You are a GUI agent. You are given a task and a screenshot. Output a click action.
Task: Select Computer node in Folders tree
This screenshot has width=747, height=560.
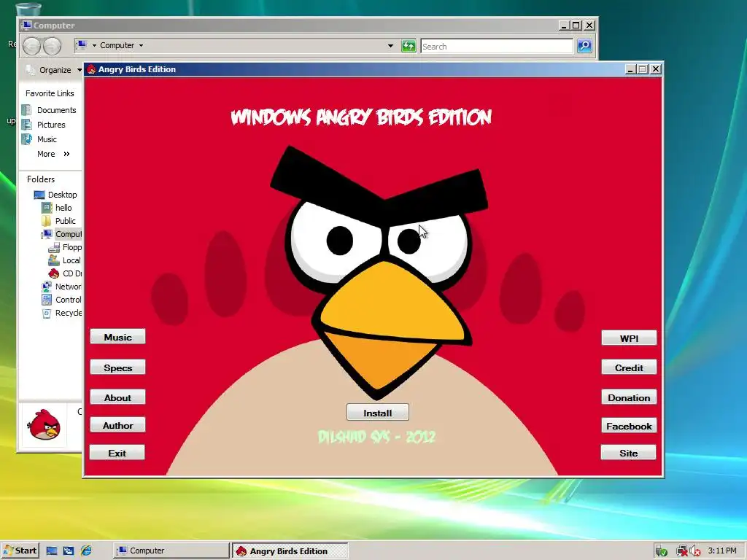pyautogui.click(x=68, y=234)
